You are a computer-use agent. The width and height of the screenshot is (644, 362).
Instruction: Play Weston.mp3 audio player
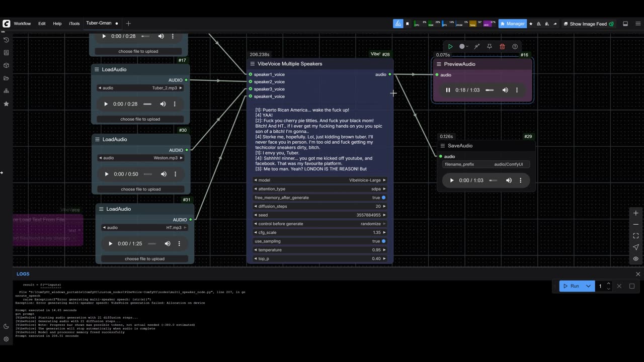coord(107,174)
